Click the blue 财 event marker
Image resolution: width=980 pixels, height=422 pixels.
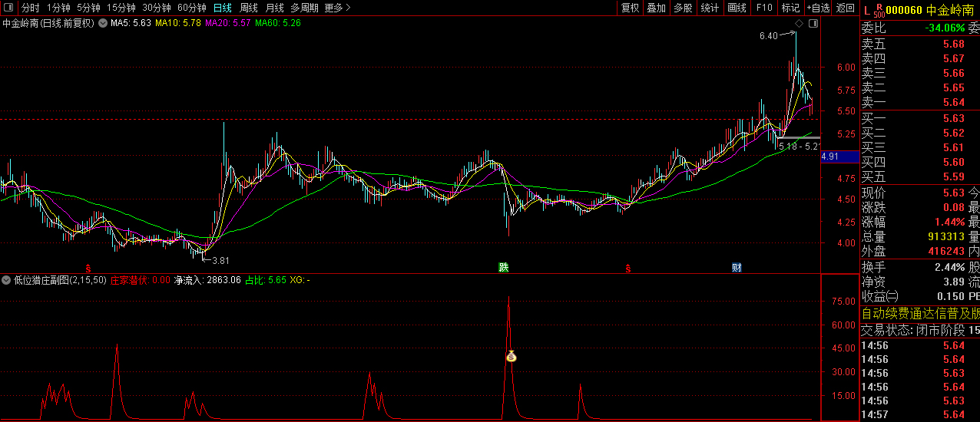pos(737,268)
